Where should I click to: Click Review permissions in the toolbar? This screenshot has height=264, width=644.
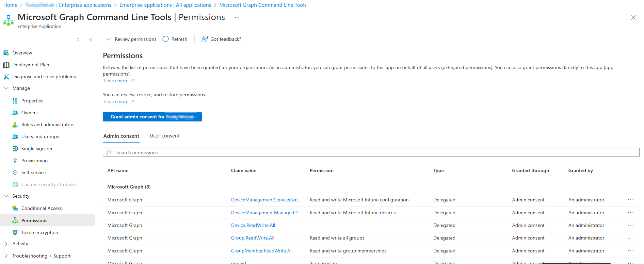coord(131,39)
